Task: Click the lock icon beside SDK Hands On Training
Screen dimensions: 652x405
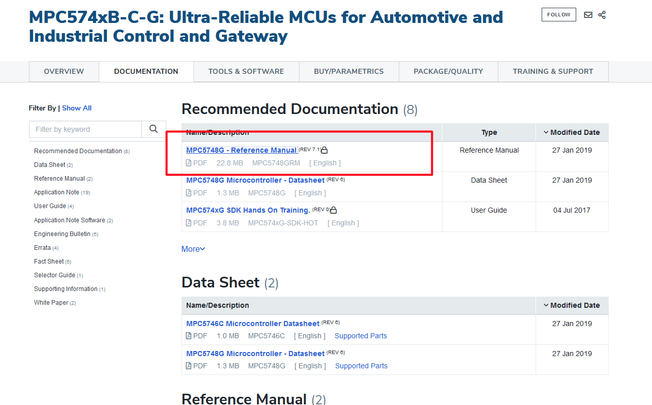Action: point(333,209)
